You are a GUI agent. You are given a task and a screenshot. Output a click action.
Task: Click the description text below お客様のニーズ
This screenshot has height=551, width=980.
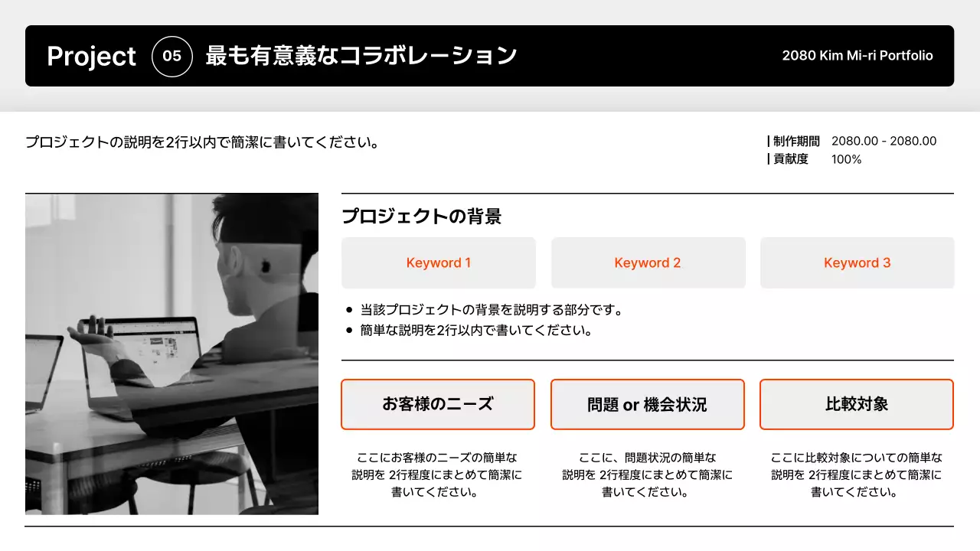(x=437, y=474)
